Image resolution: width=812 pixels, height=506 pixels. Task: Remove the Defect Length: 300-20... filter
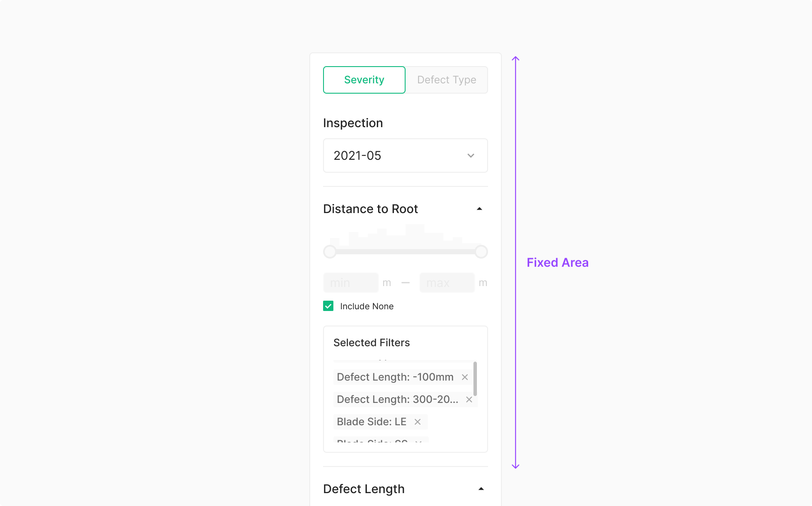click(x=469, y=399)
